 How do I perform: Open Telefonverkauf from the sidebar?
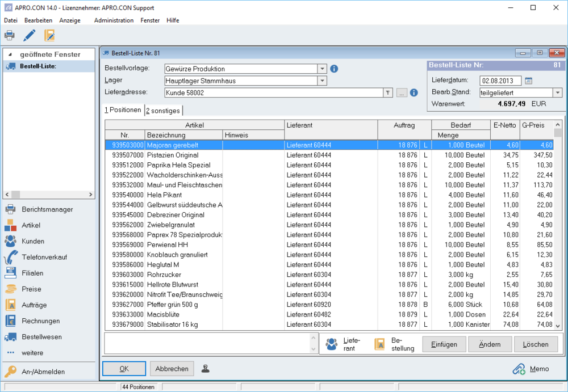tap(44, 257)
